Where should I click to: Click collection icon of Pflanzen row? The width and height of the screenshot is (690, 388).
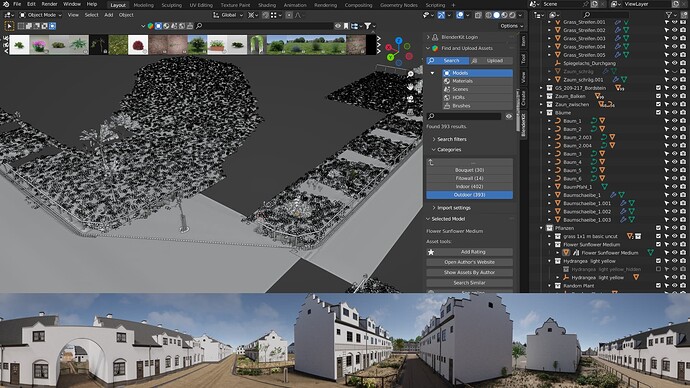click(550, 228)
